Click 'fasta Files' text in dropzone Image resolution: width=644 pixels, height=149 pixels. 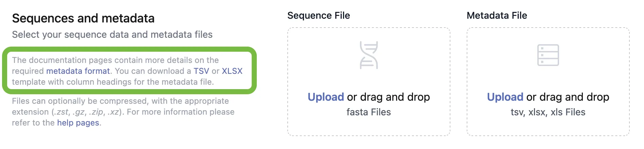pos(369,112)
